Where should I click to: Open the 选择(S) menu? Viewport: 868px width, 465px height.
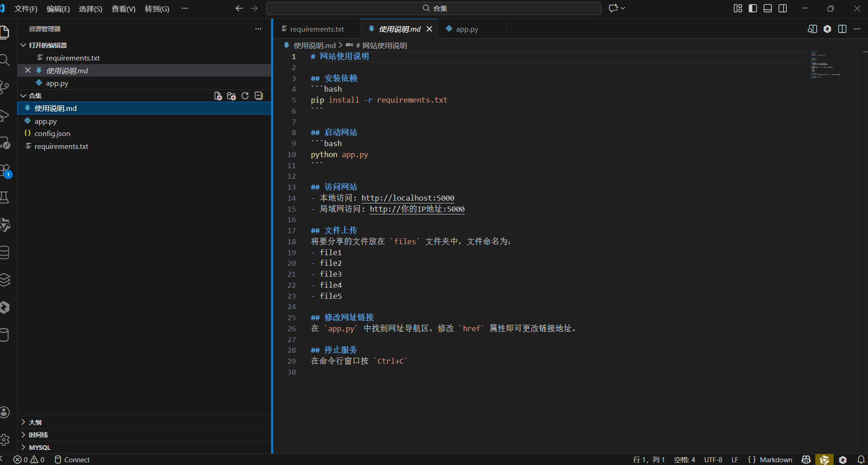click(x=90, y=9)
